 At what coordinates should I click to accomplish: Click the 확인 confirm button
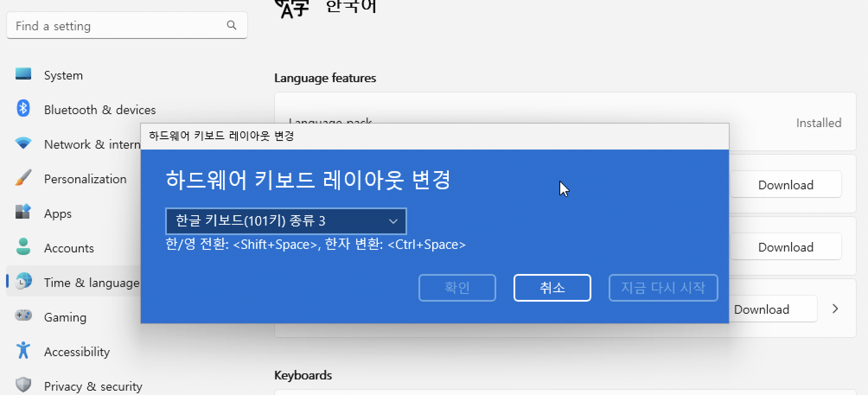(x=457, y=287)
